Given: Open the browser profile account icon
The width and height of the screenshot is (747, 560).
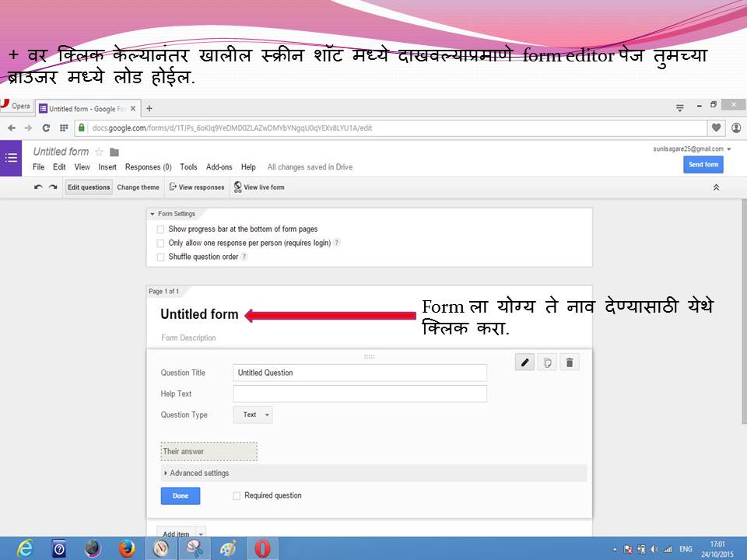Looking at the screenshot, I should click(x=736, y=128).
